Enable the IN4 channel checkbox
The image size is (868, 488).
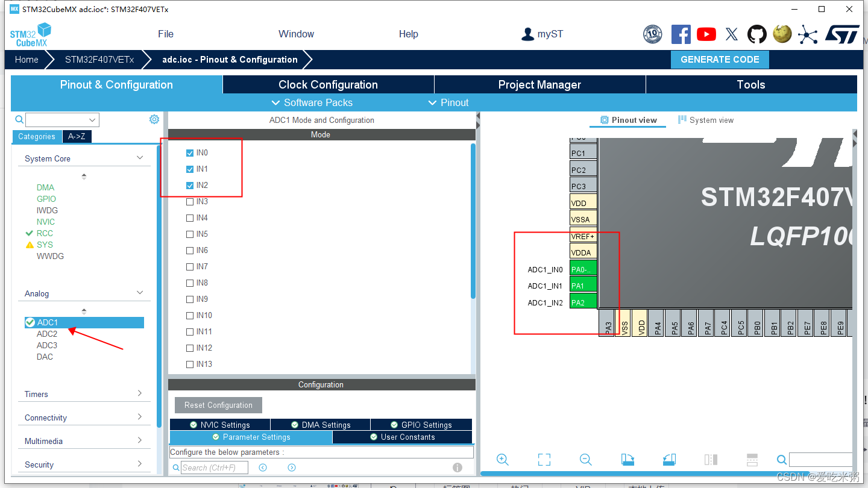(x=190, y=218)
